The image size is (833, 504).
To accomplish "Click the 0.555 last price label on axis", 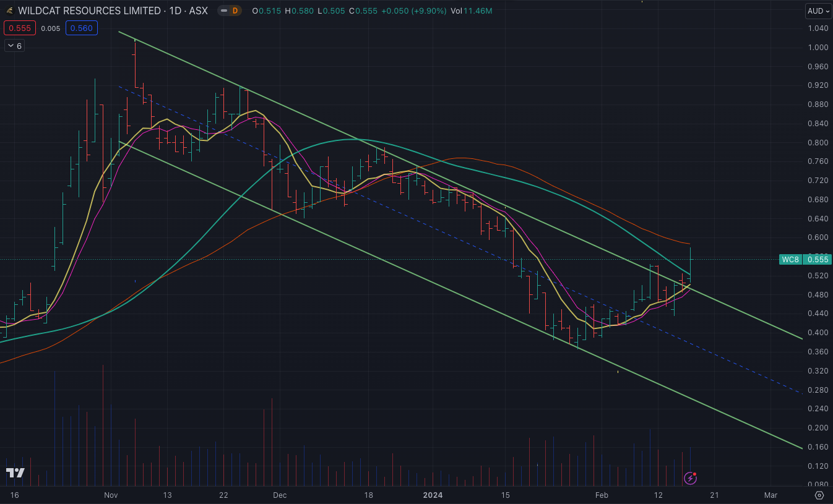I will pos(817,260).
